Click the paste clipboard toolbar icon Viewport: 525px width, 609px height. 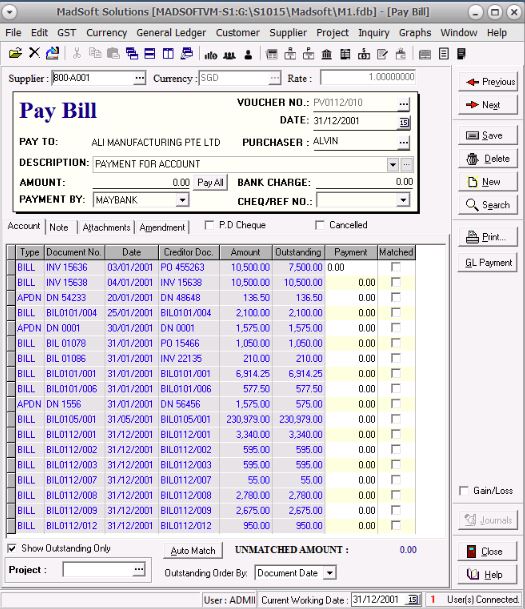[113, 53]
